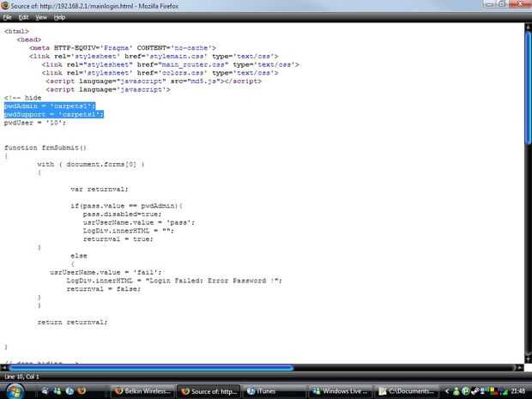Screen dimensions: 532x399
Task: Click the 'return returnval;' line
Action: pos(72,323)
